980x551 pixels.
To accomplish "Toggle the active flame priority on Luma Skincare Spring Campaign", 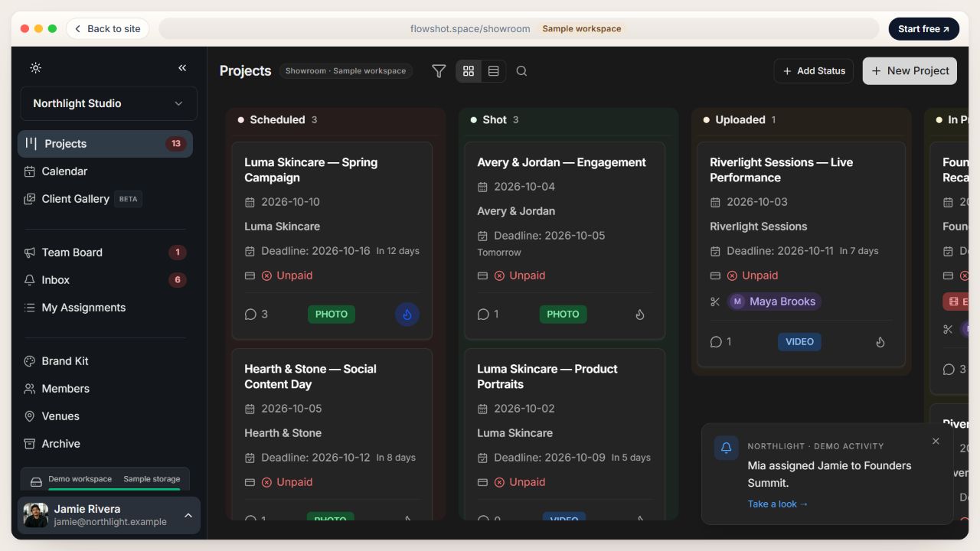I will pos(407,315).
